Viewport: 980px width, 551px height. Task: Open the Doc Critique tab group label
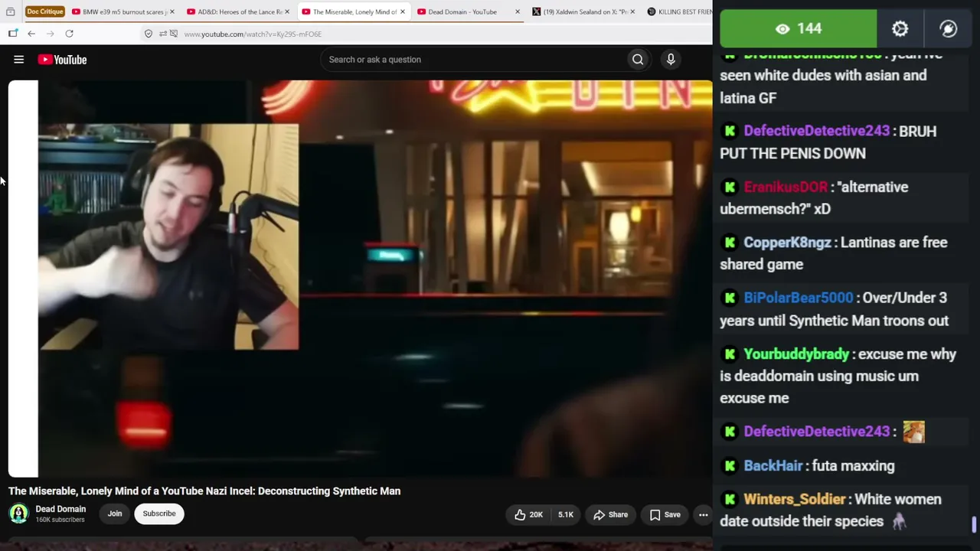[45, 11]
